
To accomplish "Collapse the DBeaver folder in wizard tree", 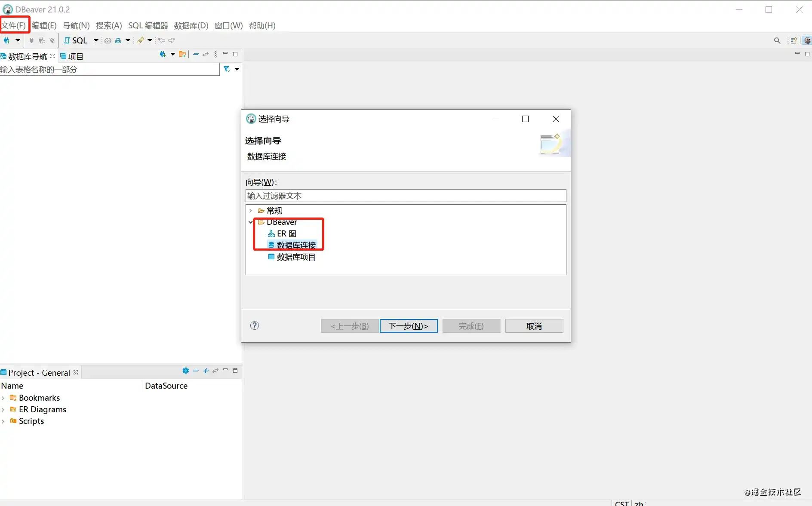I will pyautogui.click(x=251, y=222).
